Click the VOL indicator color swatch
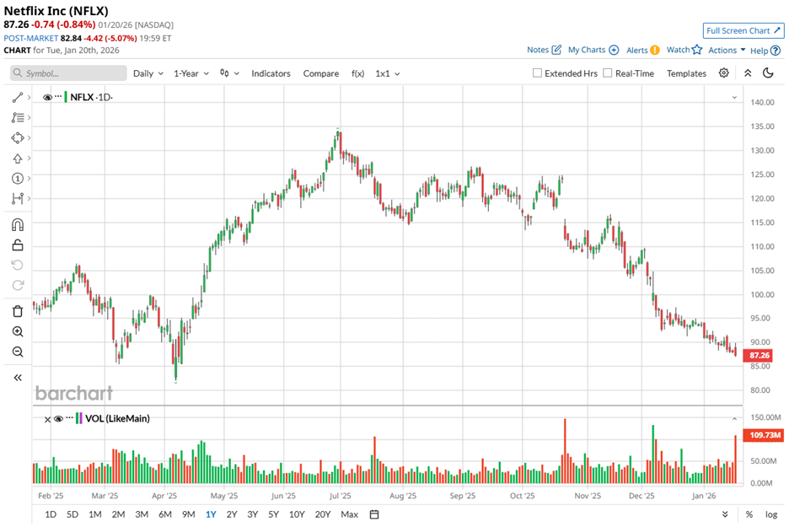This screenshot has width=789, height=532. tap(78, 419)
